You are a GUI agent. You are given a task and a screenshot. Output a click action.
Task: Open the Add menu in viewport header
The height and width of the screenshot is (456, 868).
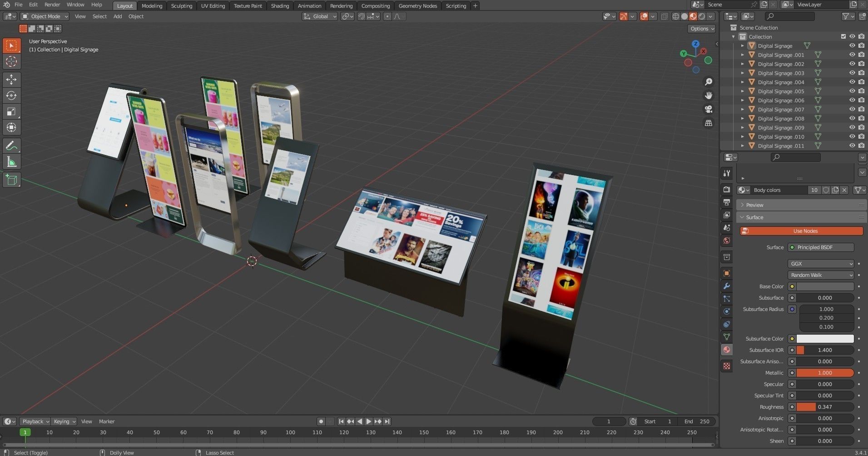pos(118,16)
